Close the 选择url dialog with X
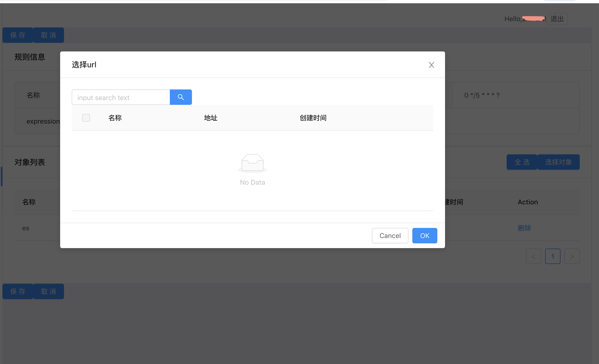 431,65
